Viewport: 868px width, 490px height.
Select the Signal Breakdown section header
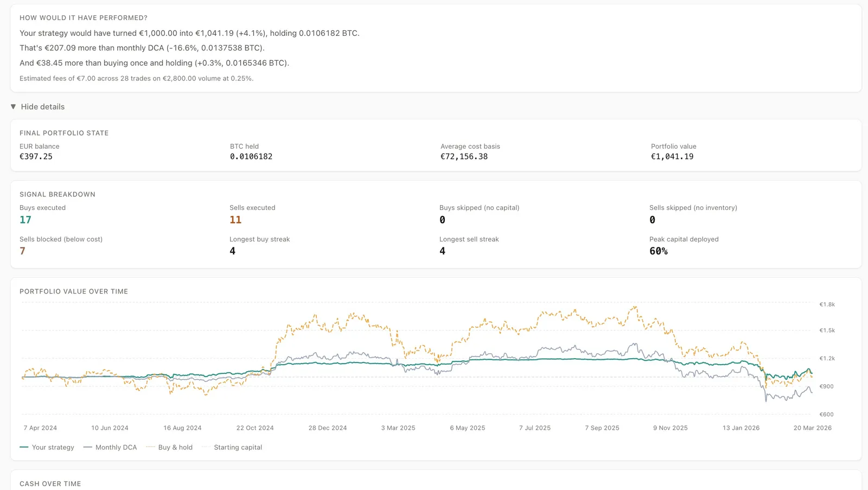[57, 194]
